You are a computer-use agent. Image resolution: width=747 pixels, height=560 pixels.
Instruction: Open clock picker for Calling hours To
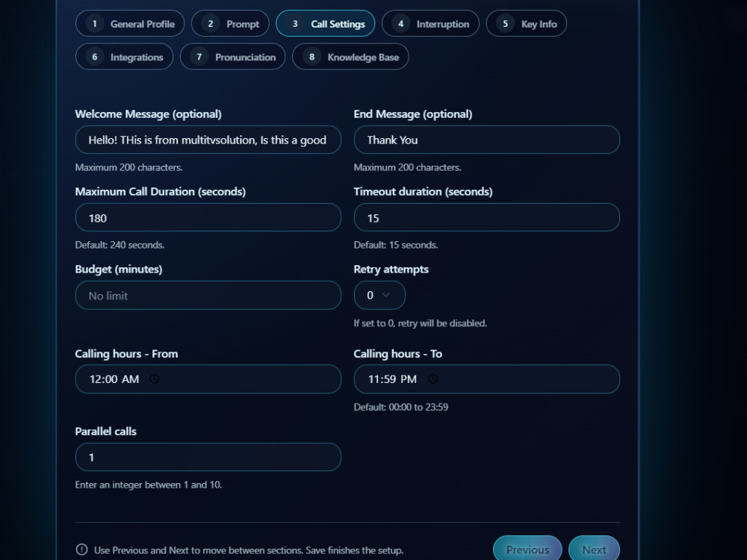(433, 379)
